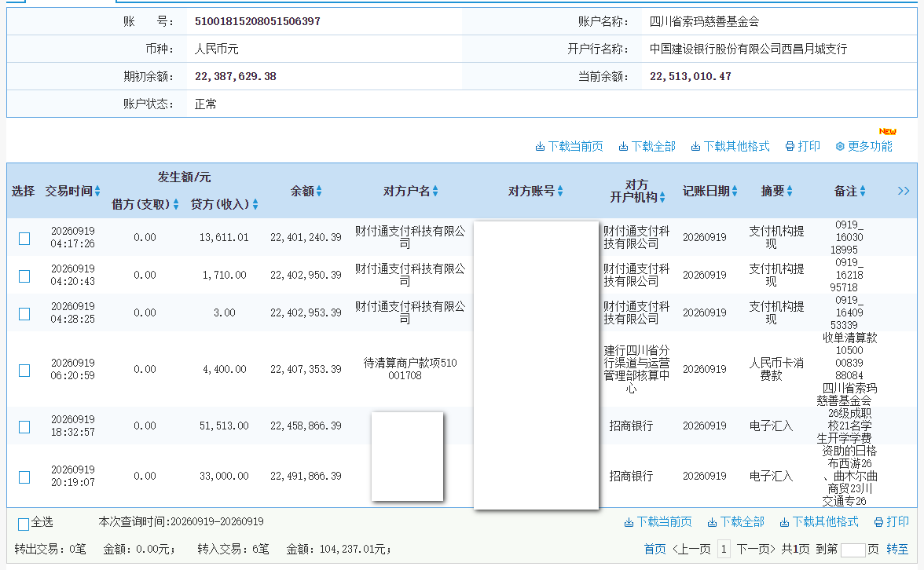Click the page number jump input field

point(852,550)
